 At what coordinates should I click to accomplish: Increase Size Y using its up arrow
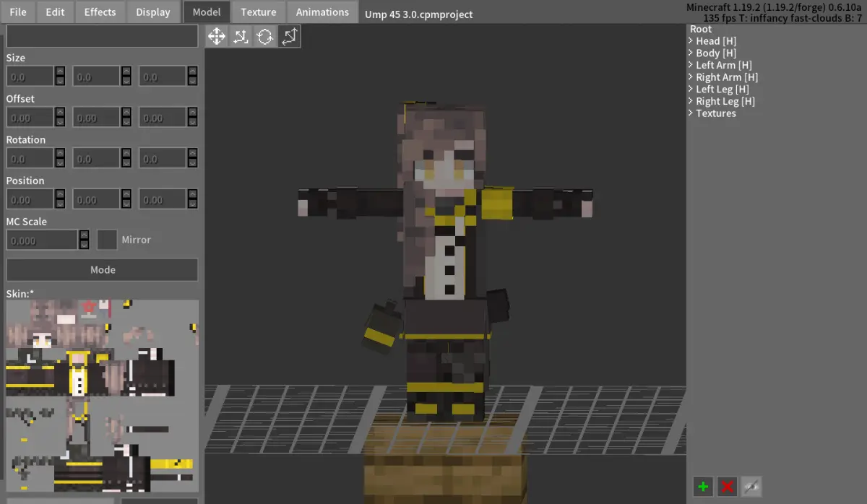[x=126, y=71]
